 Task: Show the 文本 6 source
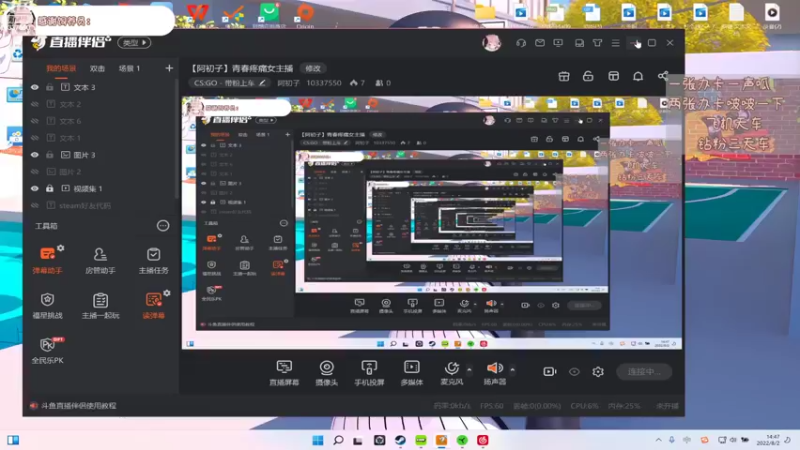pos(35,121)
